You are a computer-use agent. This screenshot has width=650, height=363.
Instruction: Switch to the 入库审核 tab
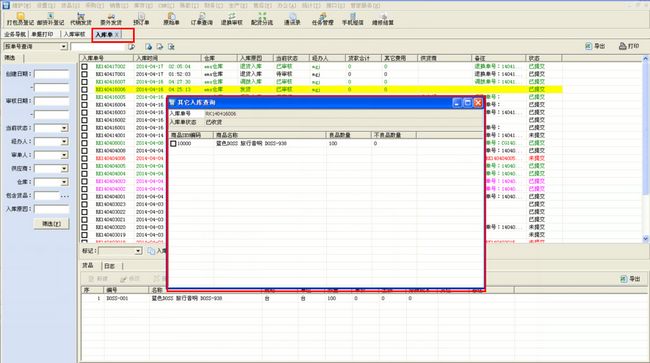74,34
